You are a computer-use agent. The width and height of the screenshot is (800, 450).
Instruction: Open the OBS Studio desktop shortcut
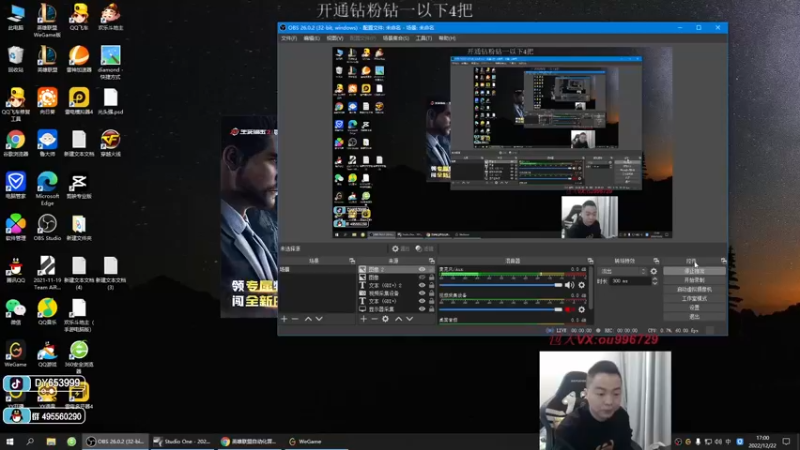(x=47, y=227)
